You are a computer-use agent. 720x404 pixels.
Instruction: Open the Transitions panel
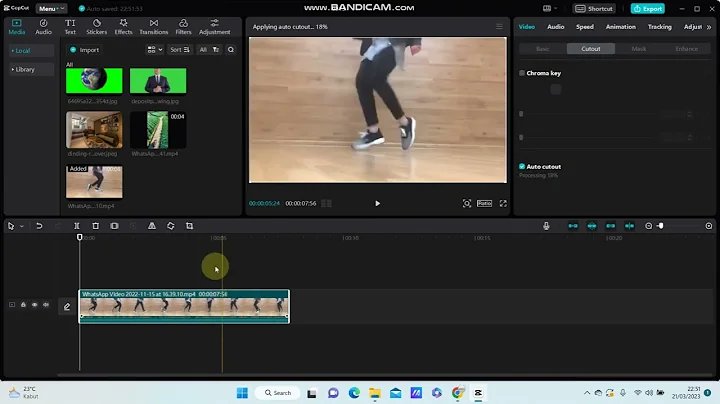[x=154, y=27]
